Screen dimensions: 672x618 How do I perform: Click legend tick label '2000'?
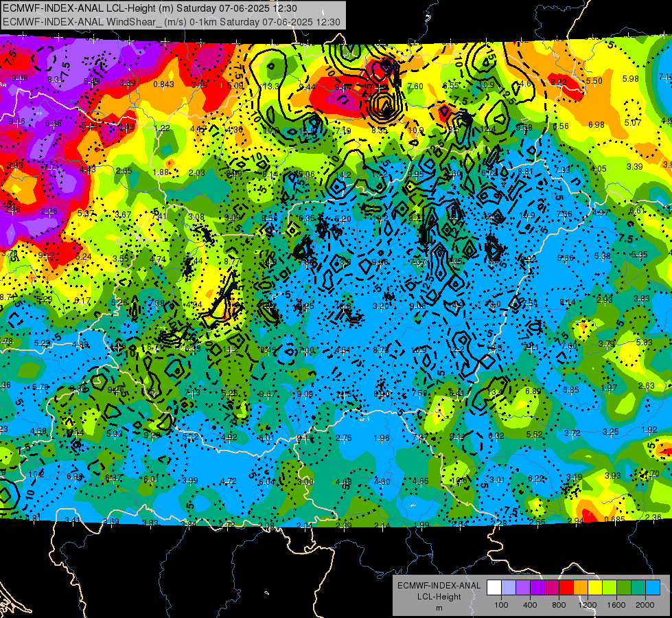[x=645, y=605]
